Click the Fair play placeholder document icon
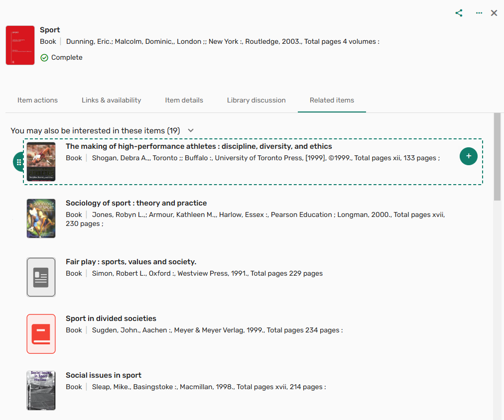The image size is (504, 420). 41,277
